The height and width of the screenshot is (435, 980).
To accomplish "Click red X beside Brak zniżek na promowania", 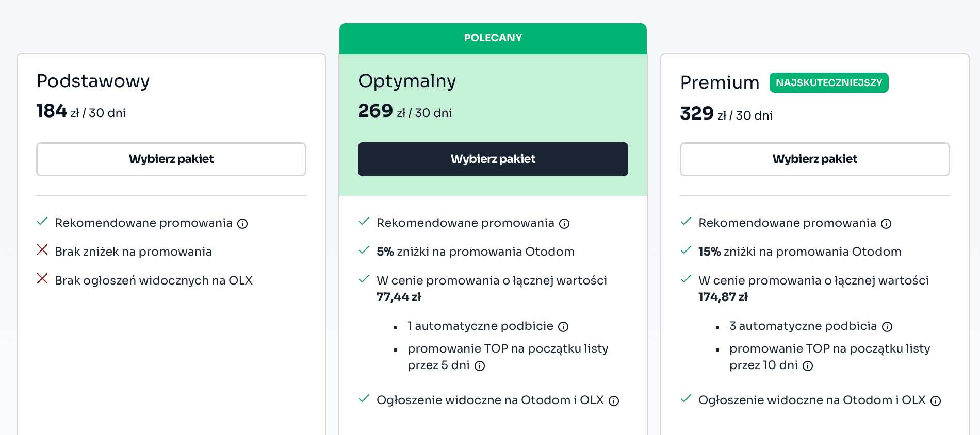I will 42,250.
